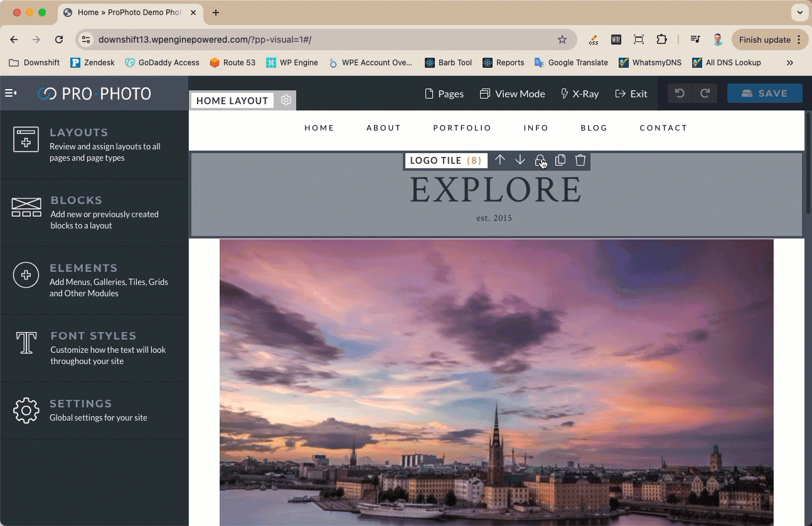
Task: Click the page vertical scrollbar
Action: 808,163
